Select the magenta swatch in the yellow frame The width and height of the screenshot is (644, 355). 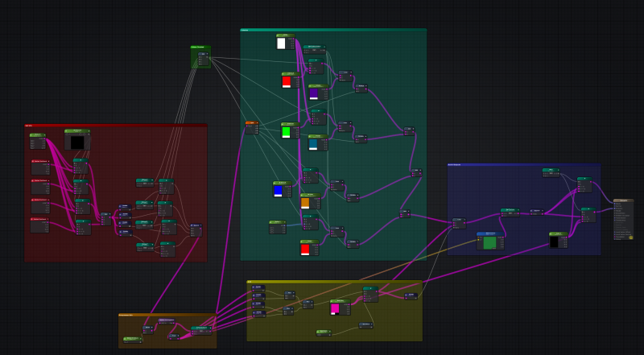335,308
